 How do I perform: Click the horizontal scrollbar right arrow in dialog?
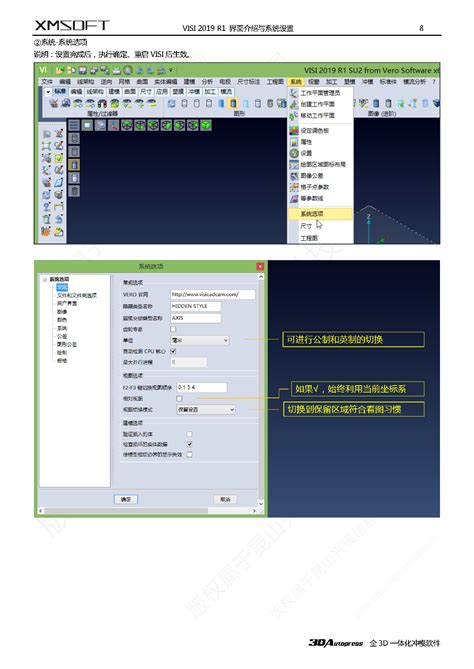click(254, 511)
